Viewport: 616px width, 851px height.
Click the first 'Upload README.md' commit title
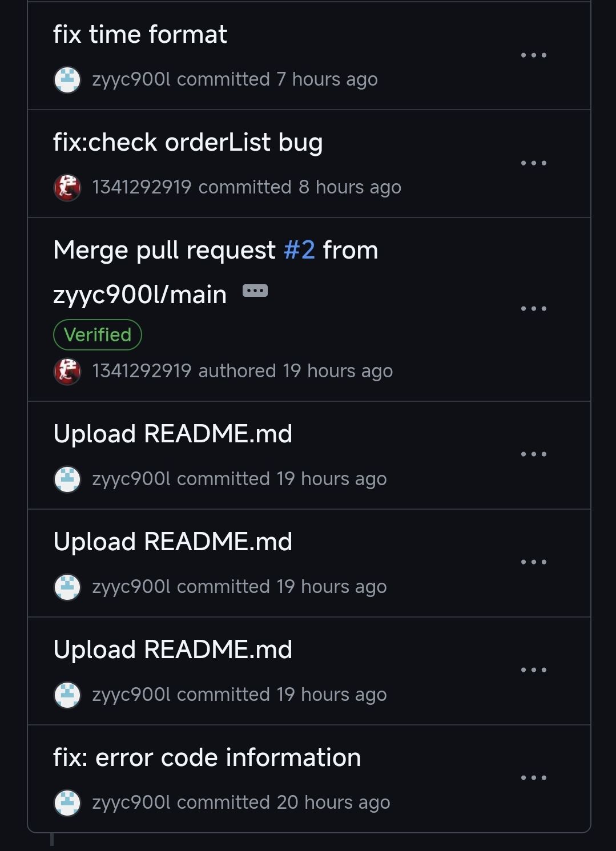[x=172, y=434]
